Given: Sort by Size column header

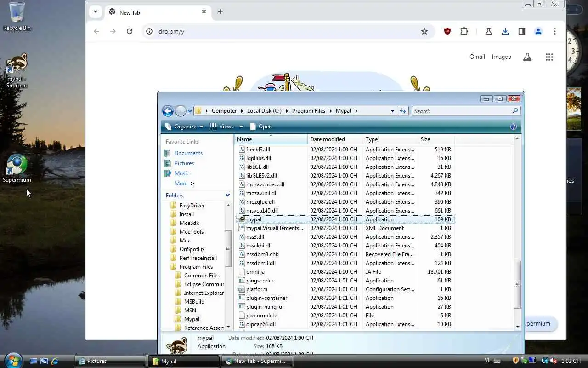Looking at the screenshot, I should pyautogui.click(x=436, y=139).
